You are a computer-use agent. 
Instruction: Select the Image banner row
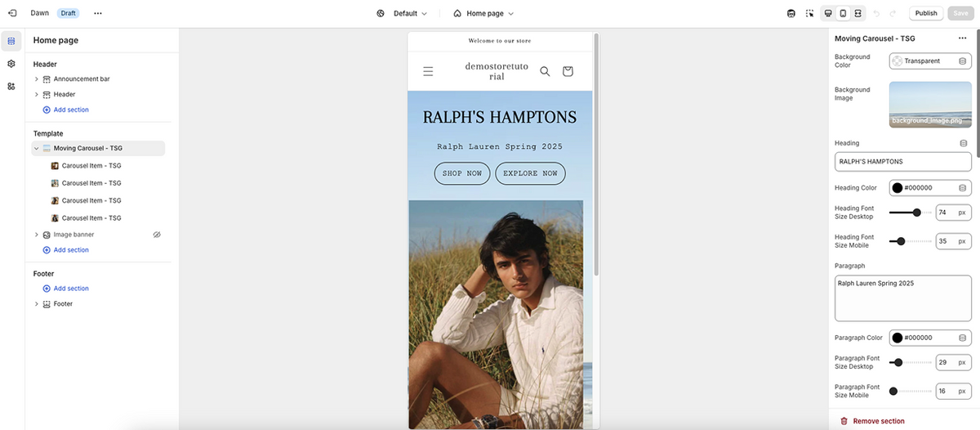[x=98, y=235]
